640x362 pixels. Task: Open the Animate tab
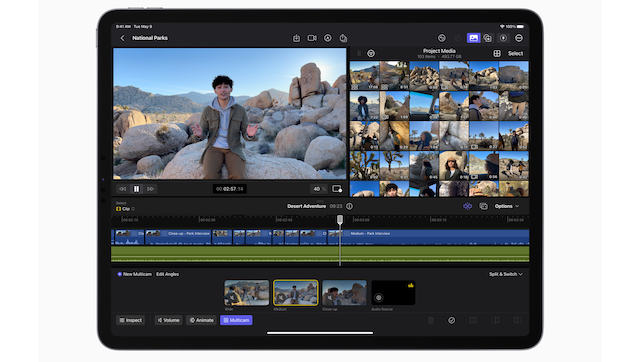[x=202, y=320]
